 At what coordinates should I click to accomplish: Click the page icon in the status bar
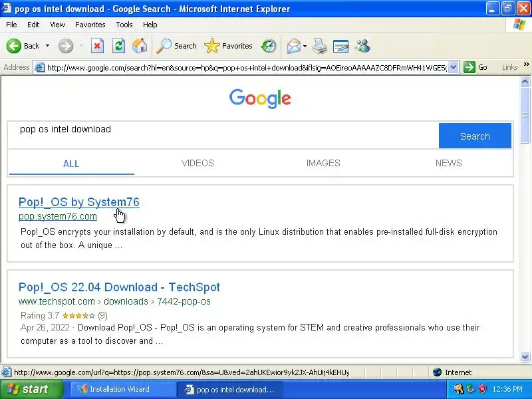[6, 372]
